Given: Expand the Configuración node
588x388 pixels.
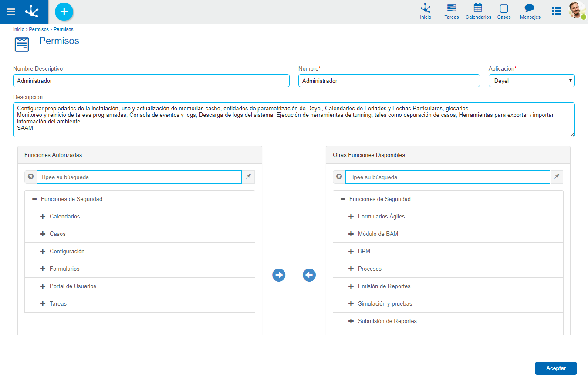Looking at the screenshot, I should click(43, 252).
